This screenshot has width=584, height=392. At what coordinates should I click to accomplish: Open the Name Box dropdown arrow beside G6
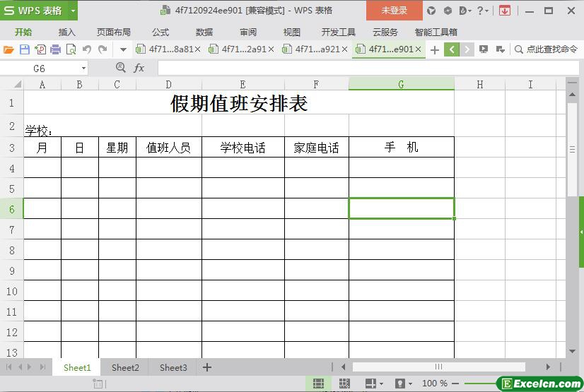tap(83, 69)
